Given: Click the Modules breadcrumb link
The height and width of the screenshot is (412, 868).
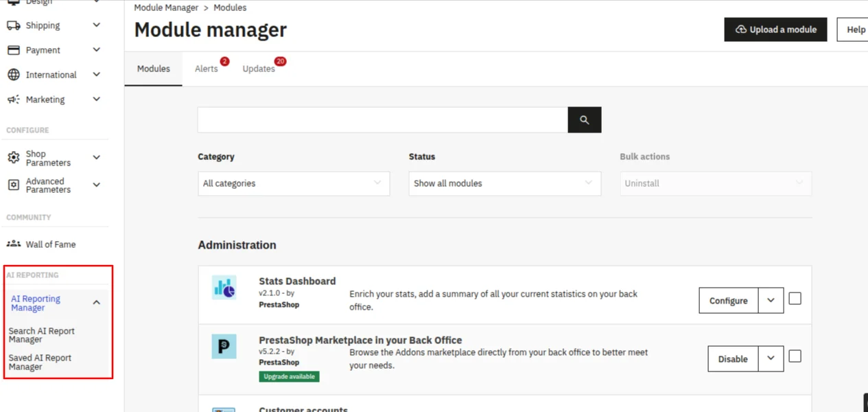Looking at the screenshot, I should pos(230,8).
